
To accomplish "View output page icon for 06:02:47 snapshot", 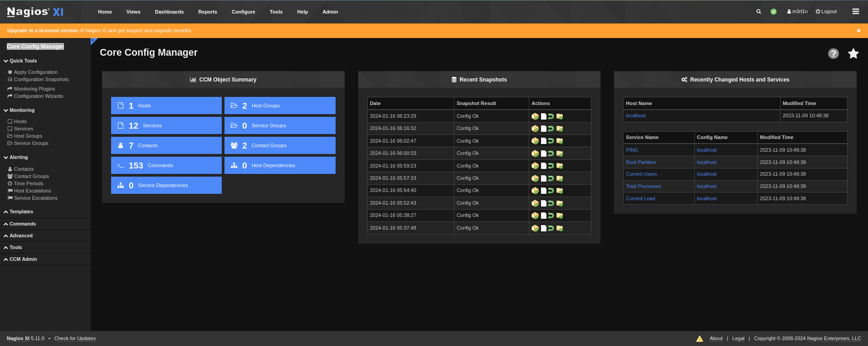I will click(543, 141).
